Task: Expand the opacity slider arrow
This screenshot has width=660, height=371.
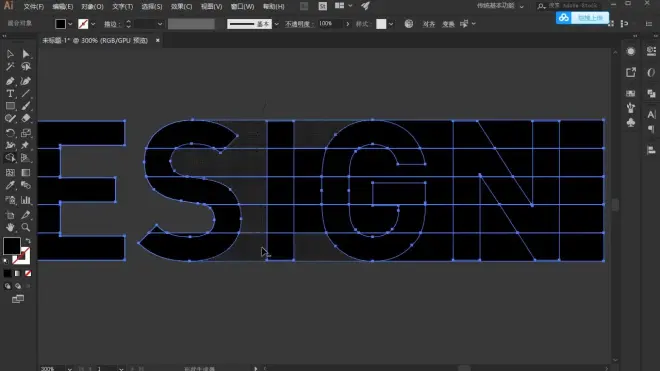Action: [x=348, y=24]
